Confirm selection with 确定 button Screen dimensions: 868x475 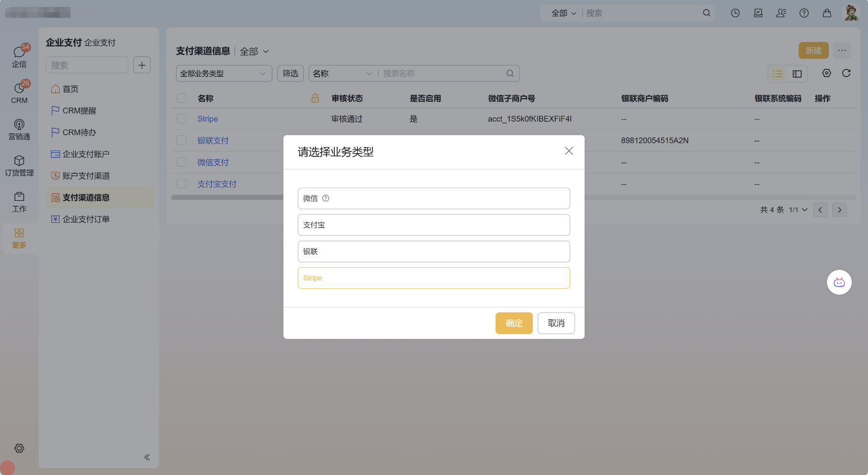click(514, 323)
